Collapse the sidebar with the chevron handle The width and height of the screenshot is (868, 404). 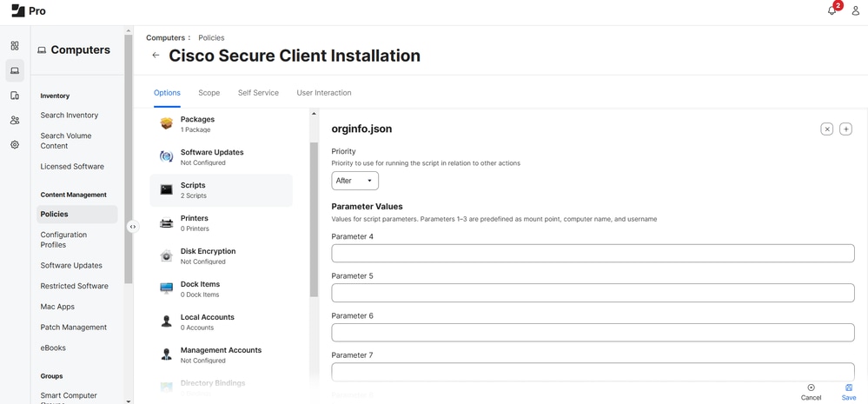(133, 227)
